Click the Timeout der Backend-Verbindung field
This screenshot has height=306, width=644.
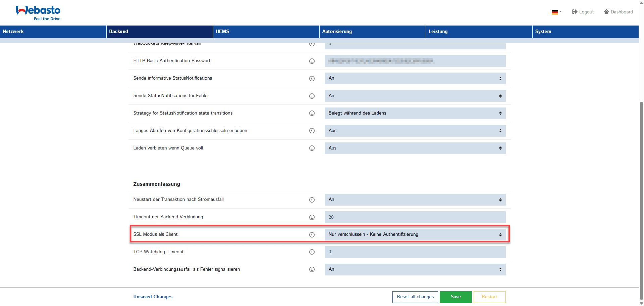pyautogui.click(x=415, y=217)
